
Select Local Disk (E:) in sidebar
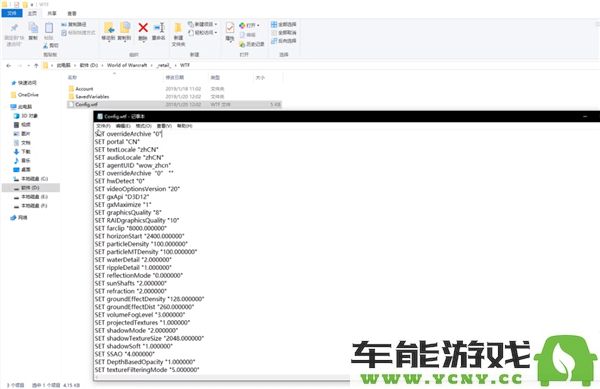(31, 197)
